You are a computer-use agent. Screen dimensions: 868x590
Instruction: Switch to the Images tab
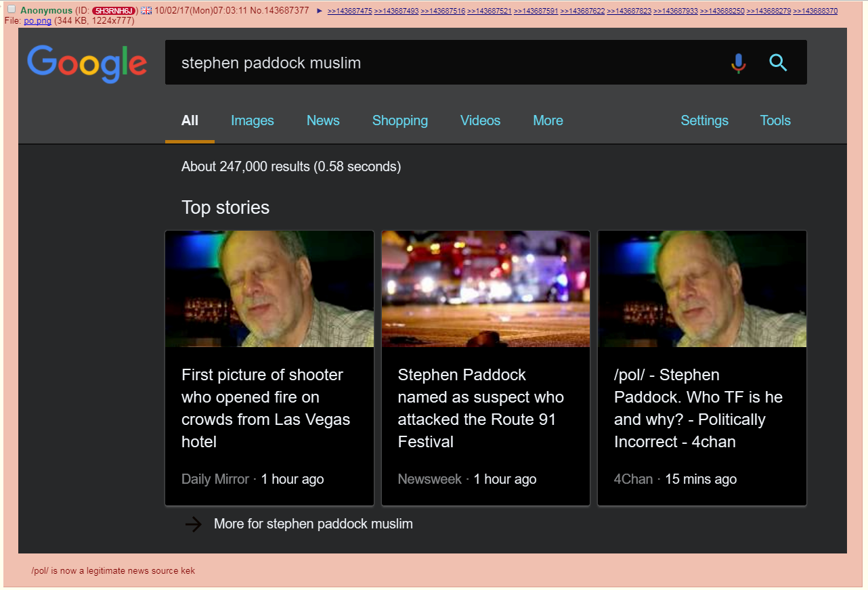point(252,120)
